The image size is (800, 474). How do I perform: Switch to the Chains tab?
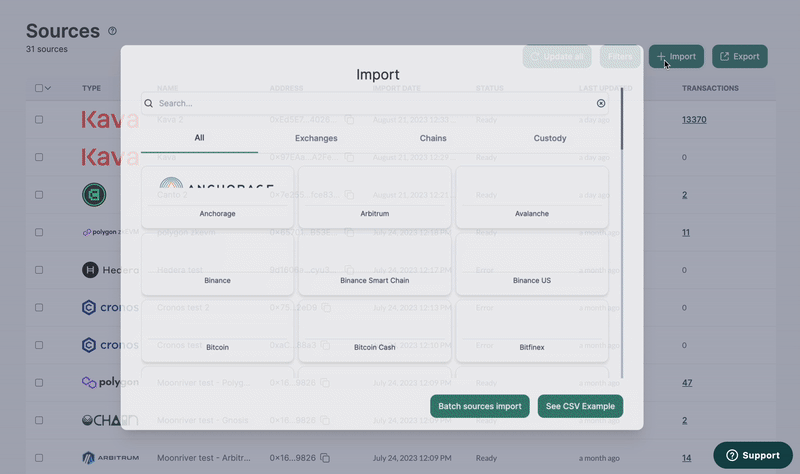coord(433,138)
